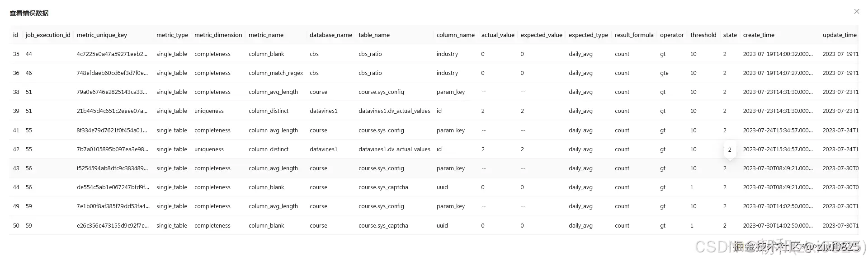The height and width of the screenshot is (261, 868).
Task: Select the row with id 38
Action: [x=16, y=92]
